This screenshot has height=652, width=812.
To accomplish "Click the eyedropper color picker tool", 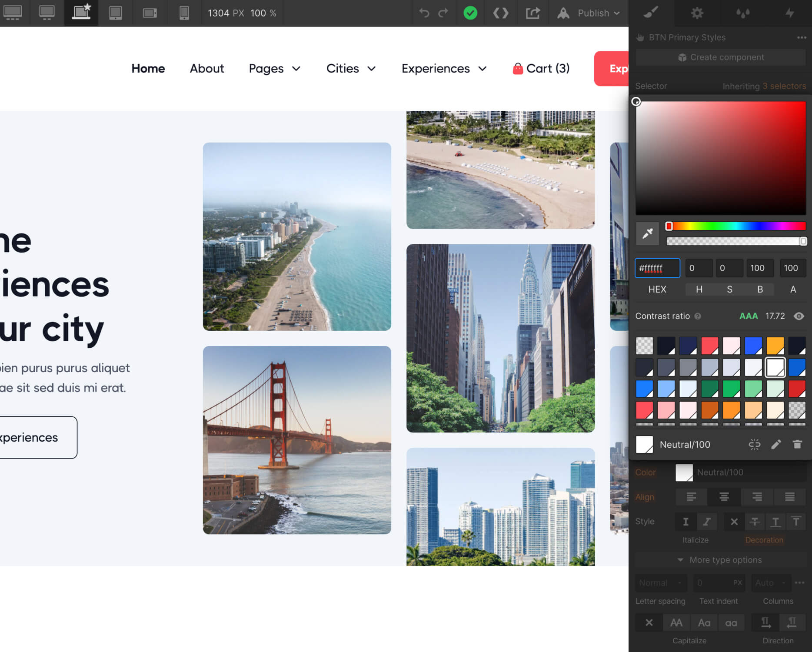I will pos(647,234).
